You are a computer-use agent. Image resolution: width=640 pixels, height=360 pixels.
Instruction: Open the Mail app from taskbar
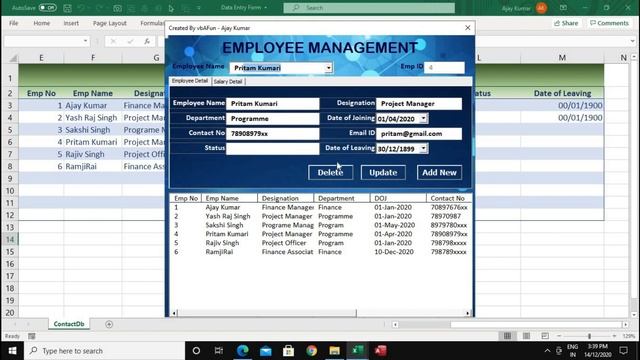coord(266,351)
